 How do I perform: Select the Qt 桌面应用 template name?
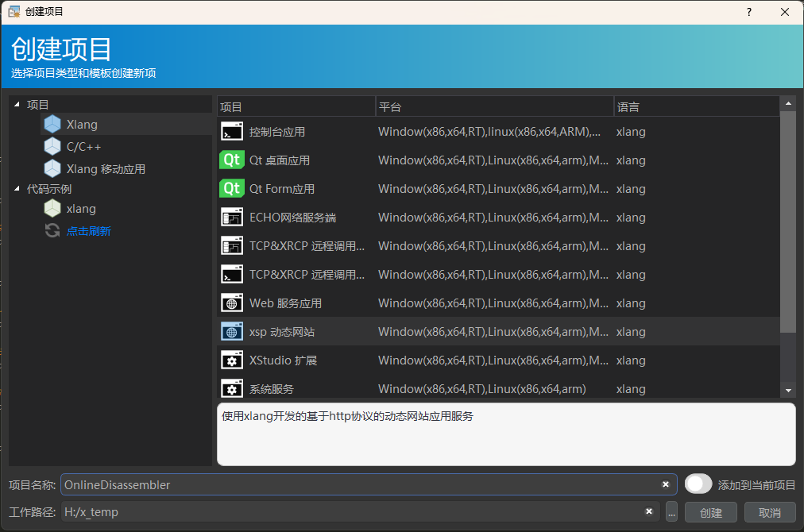pyautogui.click(x=280, y=160)
